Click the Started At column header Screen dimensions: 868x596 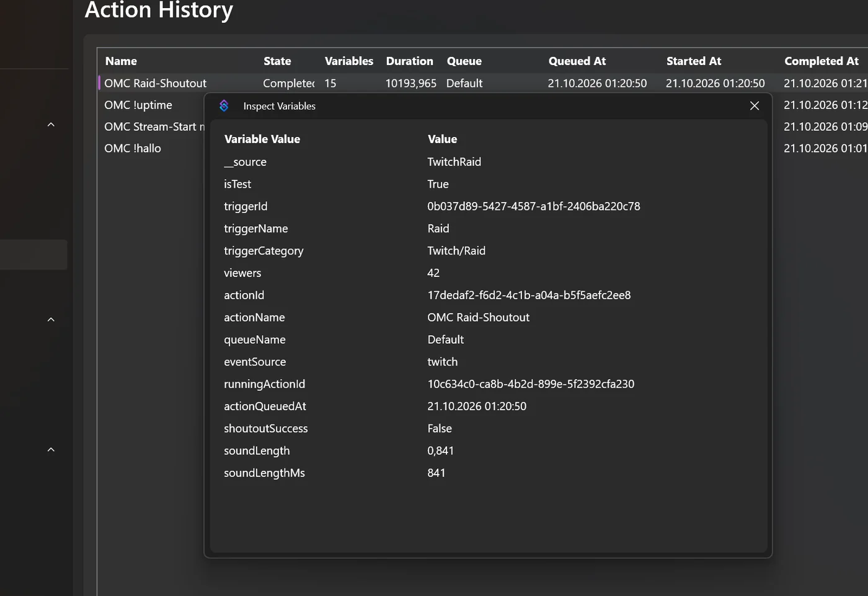pyautogui.click(x=694, y=61)
